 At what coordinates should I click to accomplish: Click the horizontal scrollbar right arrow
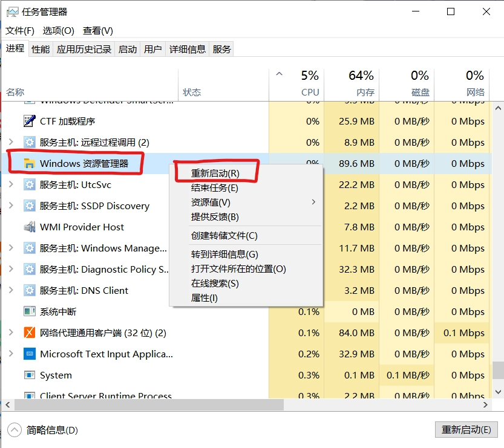point(485,405)
